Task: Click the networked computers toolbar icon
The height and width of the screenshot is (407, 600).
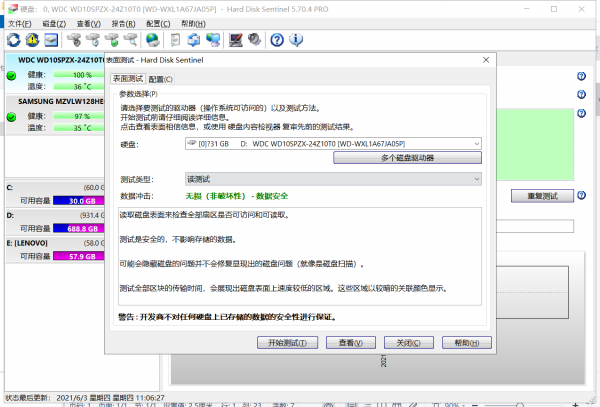Action: click(213, 40)
